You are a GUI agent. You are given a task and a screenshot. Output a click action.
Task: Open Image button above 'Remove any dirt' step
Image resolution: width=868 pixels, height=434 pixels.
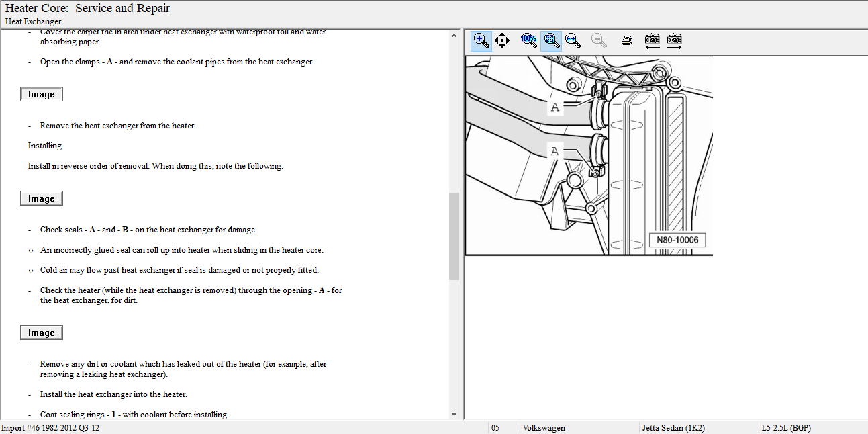point(42,333)
